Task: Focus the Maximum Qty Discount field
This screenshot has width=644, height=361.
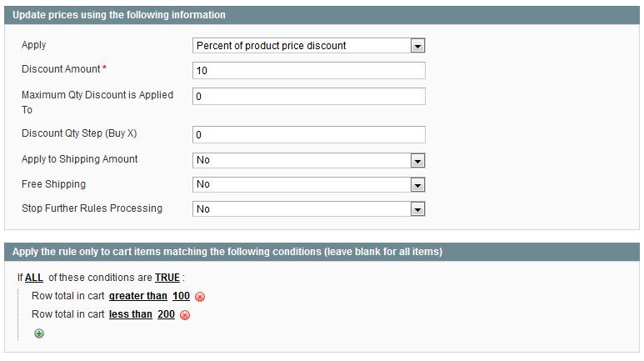Action: click(309, 97)
